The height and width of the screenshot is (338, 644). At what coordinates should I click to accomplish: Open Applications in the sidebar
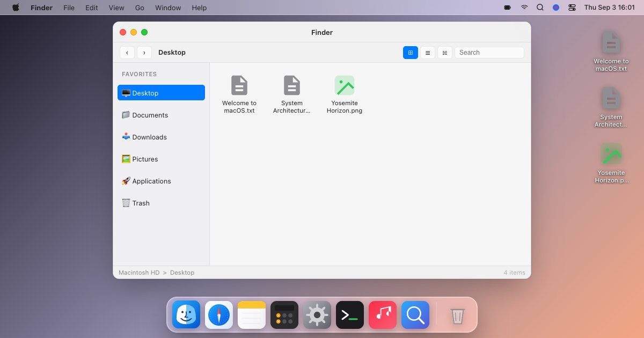[161, 181]
